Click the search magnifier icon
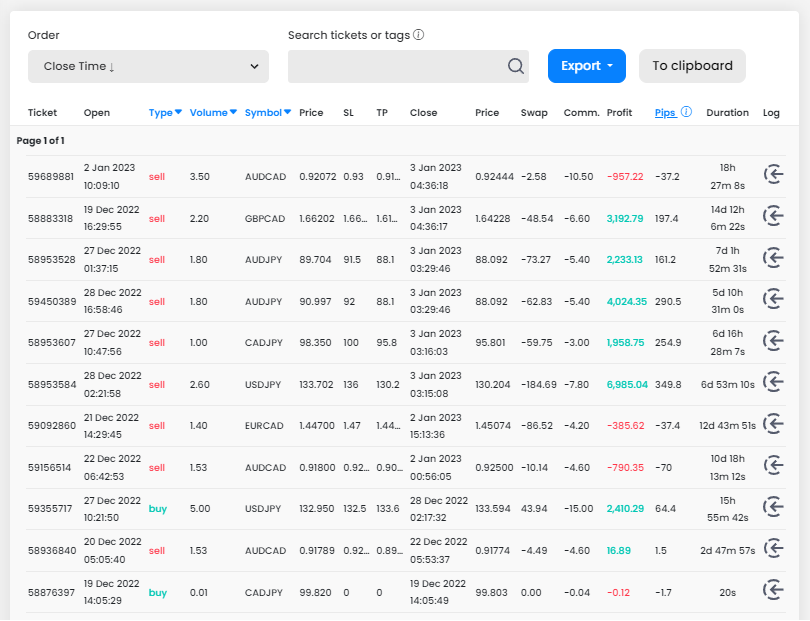This screenshot has height=621, width=810. tap(515, 66)
